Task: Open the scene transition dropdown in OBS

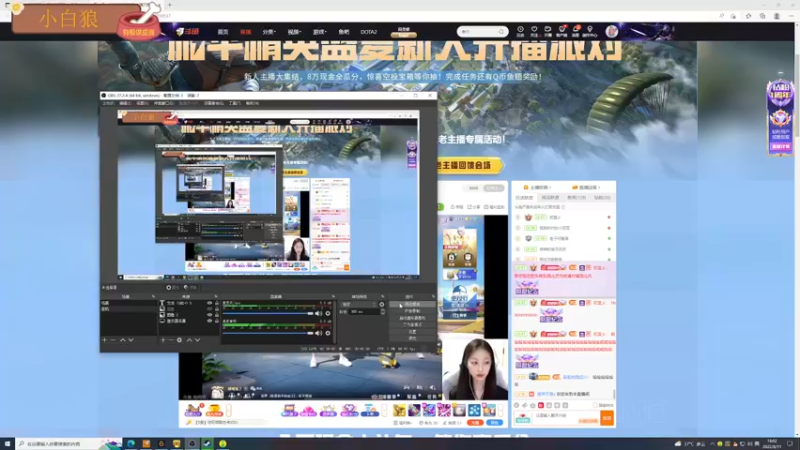Action: click(359, 304)
